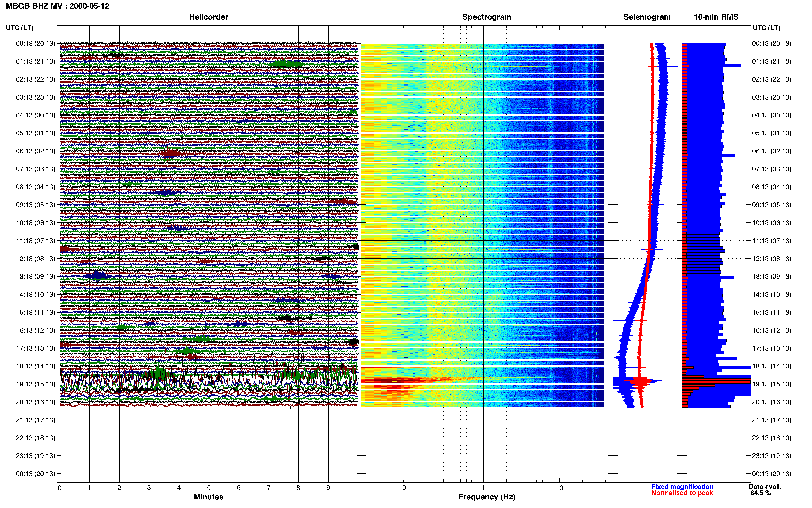Click the left time label '12:13 (08:13)'
812x508 pixels.
(x=36, y=259)
